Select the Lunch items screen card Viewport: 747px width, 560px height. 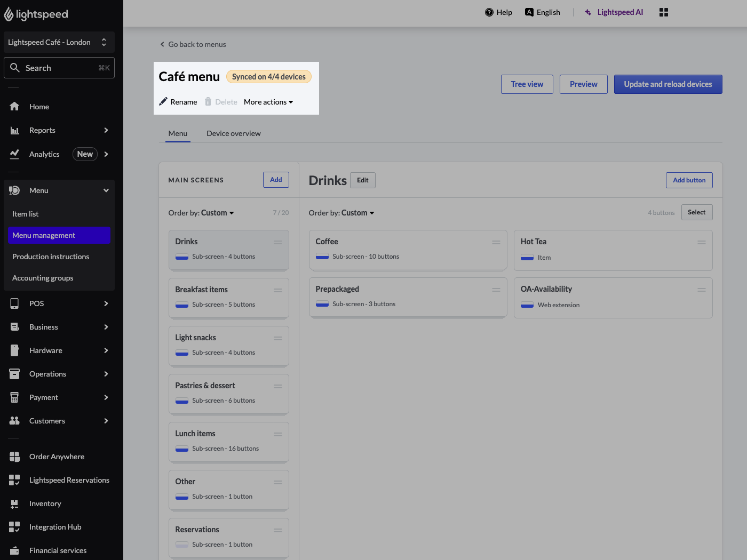[229, 442]
